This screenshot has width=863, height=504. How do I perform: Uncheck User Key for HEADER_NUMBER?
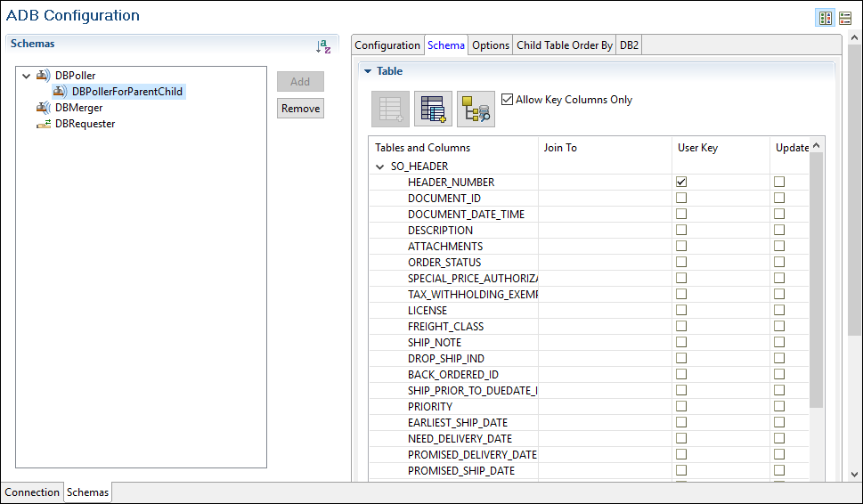click(x=681, y=182)
